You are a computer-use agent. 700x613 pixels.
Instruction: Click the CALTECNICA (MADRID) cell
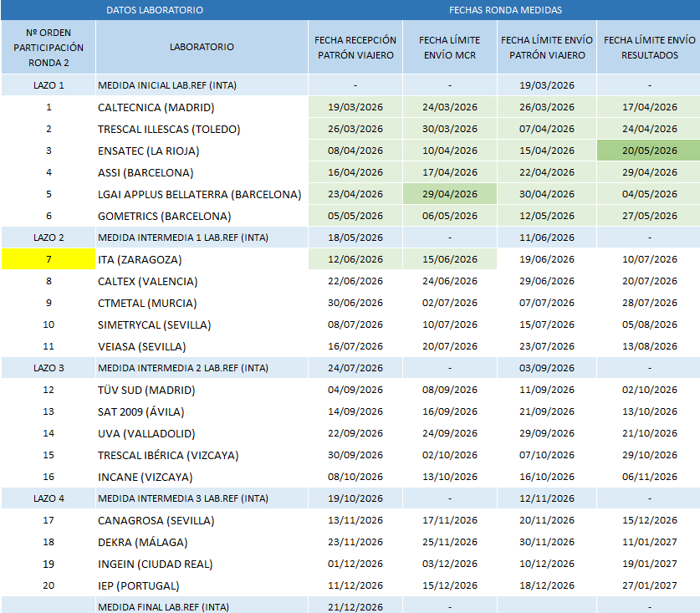(x=202, y=107)
